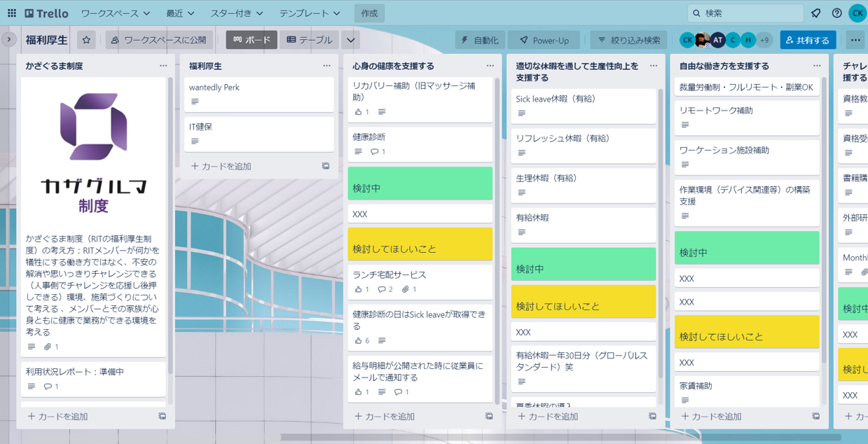Create card from template in 自由な働き方を支援する list
868x444 pixels.
pos(816,416)
